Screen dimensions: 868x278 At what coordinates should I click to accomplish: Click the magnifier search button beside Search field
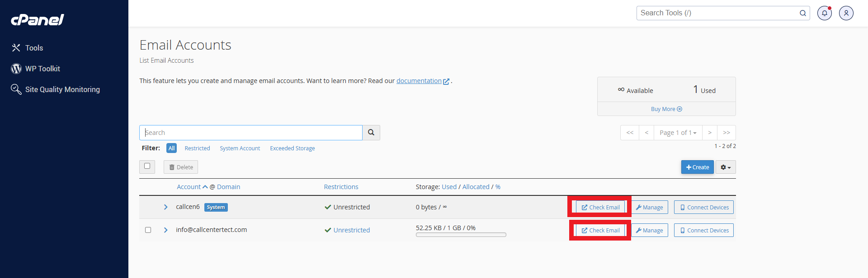point(371,133)
